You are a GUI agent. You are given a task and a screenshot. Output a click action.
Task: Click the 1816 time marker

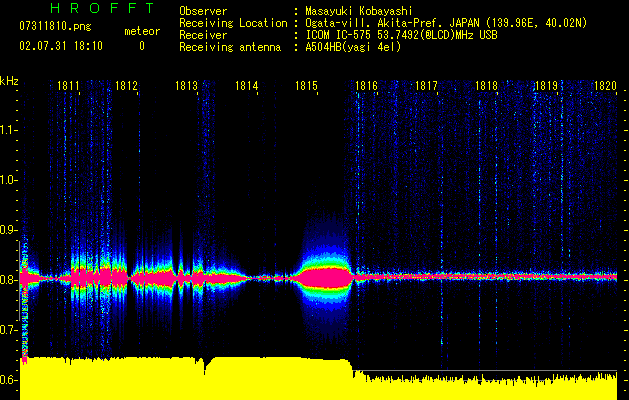(x=367, y=86)
